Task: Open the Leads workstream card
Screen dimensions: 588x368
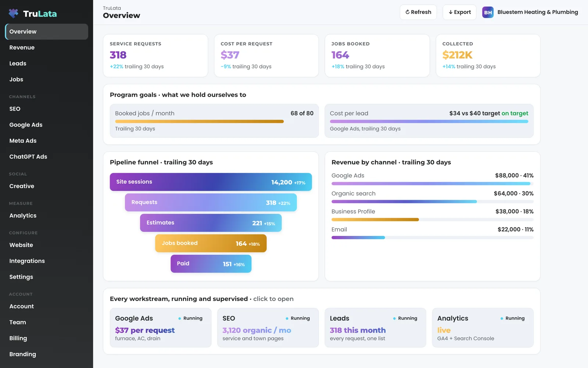Action: (x=375, y=328)
